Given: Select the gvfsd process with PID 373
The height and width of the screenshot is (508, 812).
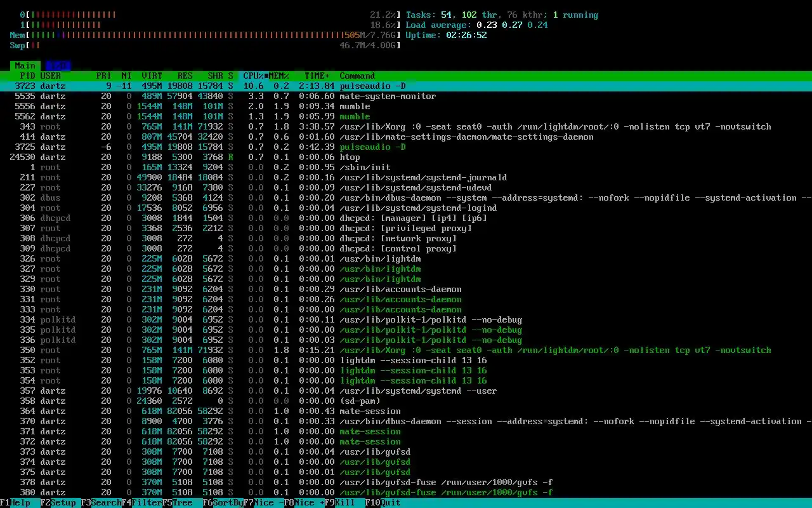Looking at the screenshot, I should coord(406,451).
